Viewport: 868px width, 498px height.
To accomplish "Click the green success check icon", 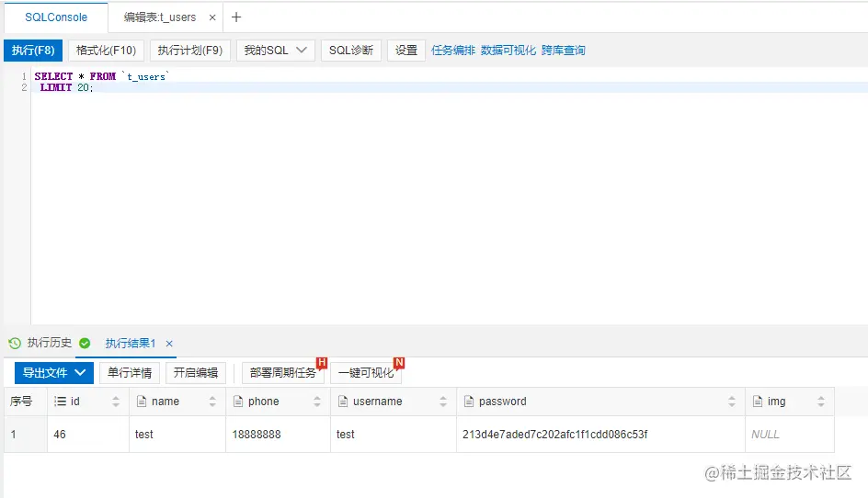I will pyautogui.click(x=85, y=343).
